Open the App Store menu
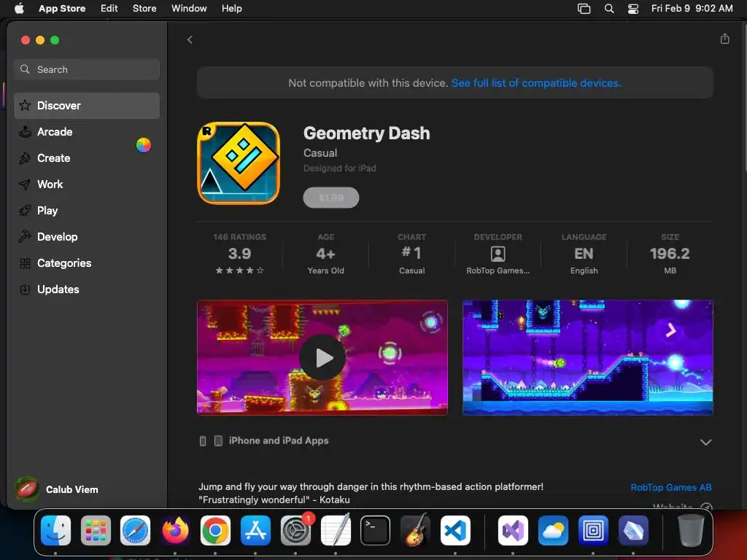Screen dimensions: 747x560 tap(62, 8)
